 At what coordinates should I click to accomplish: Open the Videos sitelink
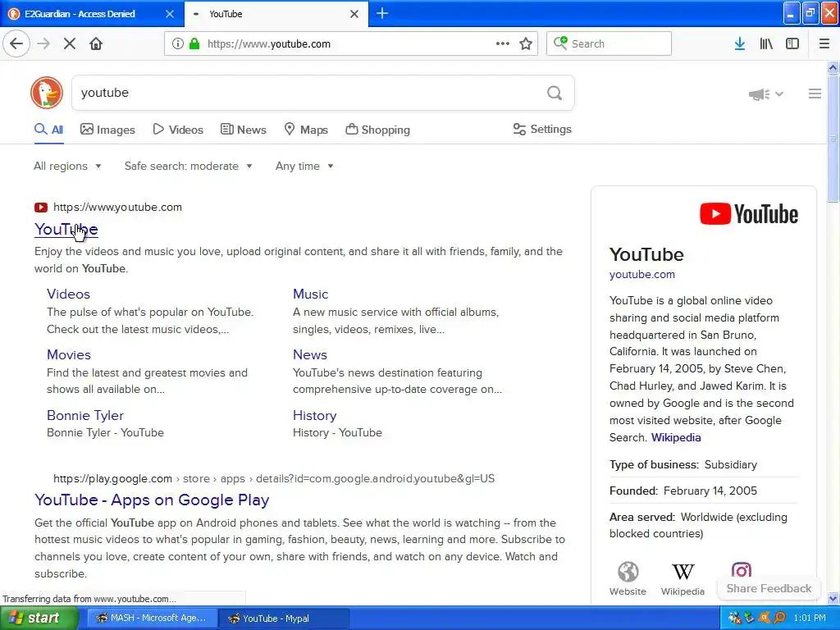point(68,294)
